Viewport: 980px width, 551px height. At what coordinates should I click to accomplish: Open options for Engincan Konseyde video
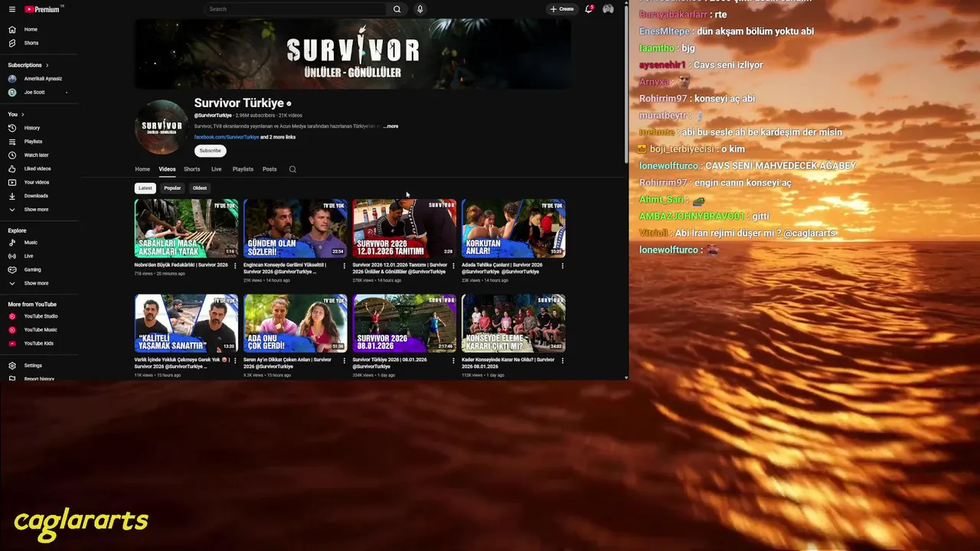tap(344, 266)
